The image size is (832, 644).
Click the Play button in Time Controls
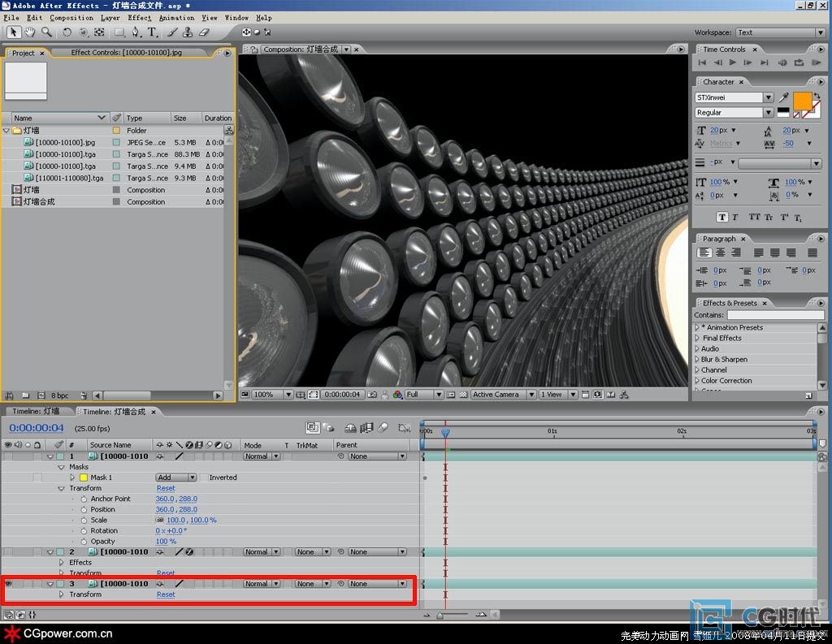[733, 63]
